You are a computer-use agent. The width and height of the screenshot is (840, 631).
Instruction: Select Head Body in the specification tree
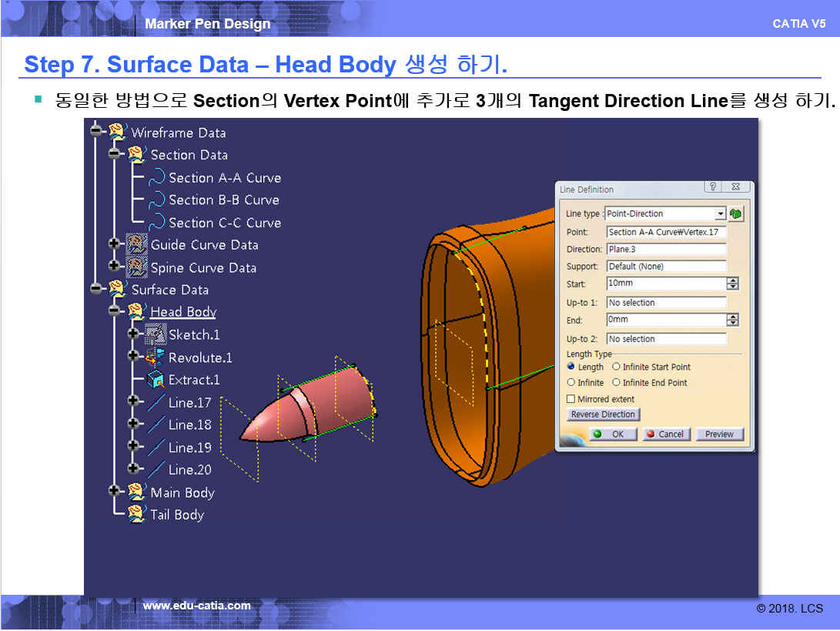(182, 312)
